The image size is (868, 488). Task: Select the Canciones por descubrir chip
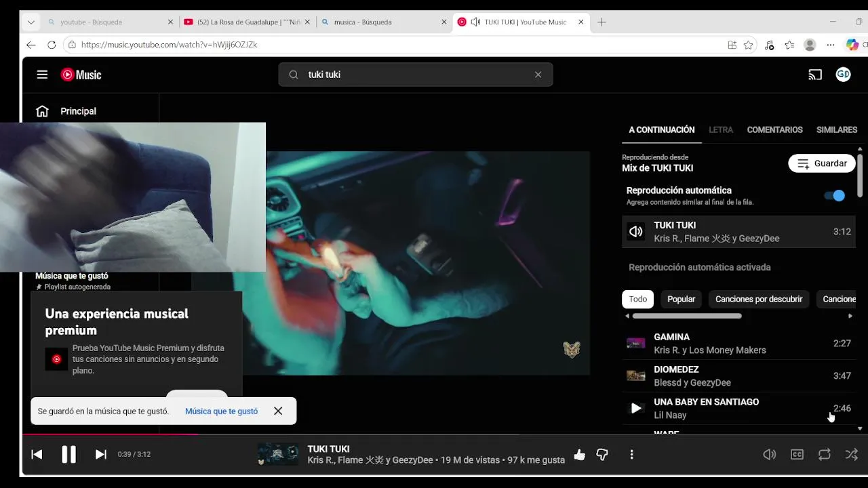pyautogui.click(x=759, y=299)
